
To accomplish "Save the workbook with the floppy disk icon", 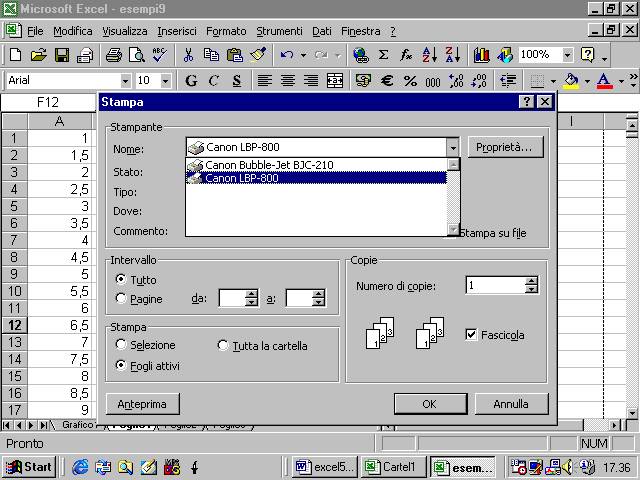I will (62, 55).
